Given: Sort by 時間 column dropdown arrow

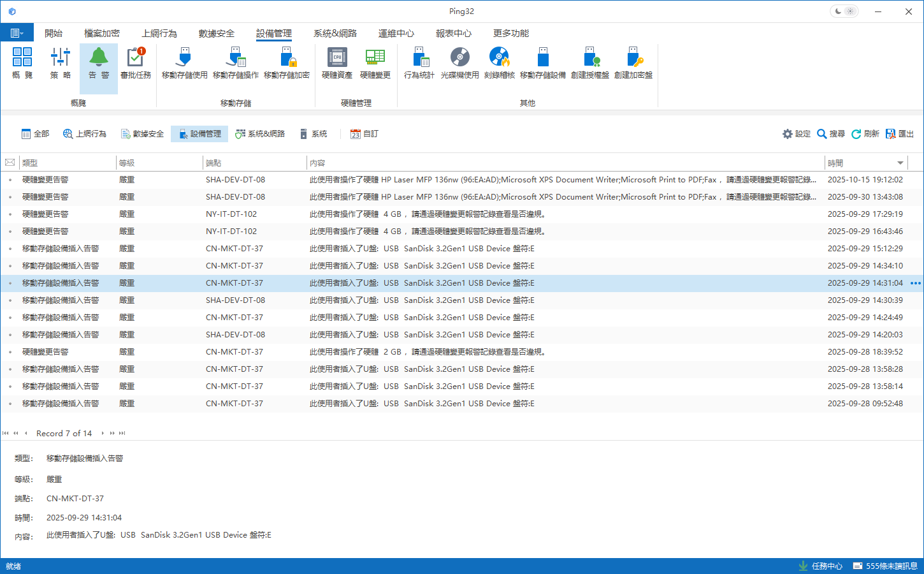Looking at the screenshot, I should pos(900,163).
